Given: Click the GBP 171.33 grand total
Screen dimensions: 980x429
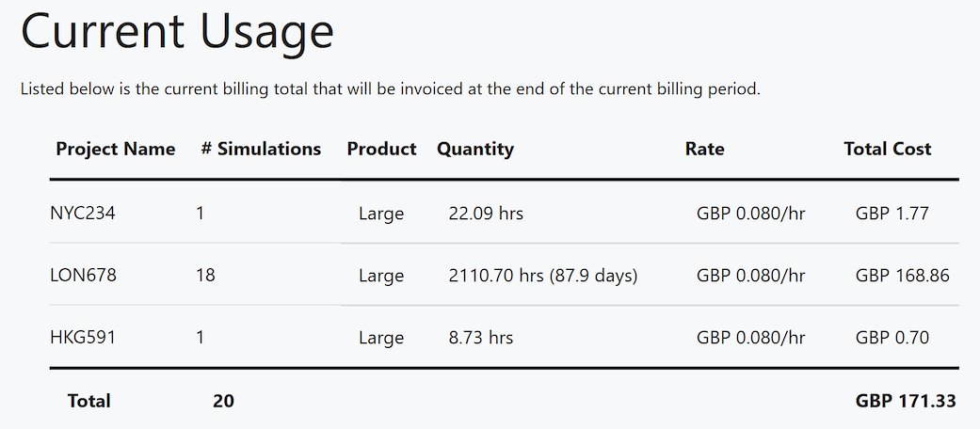Looking at the screenshot, I should pos(906,401).
